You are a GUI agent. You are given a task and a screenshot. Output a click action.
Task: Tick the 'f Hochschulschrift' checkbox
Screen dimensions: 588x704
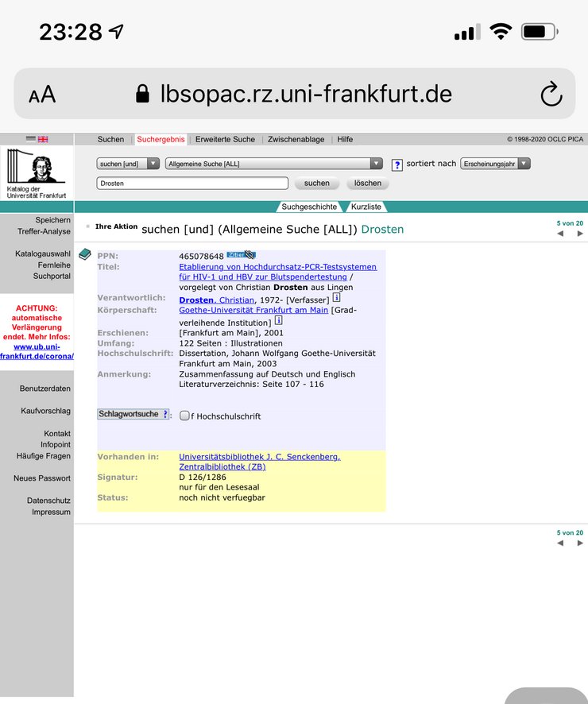coord(184,416)
